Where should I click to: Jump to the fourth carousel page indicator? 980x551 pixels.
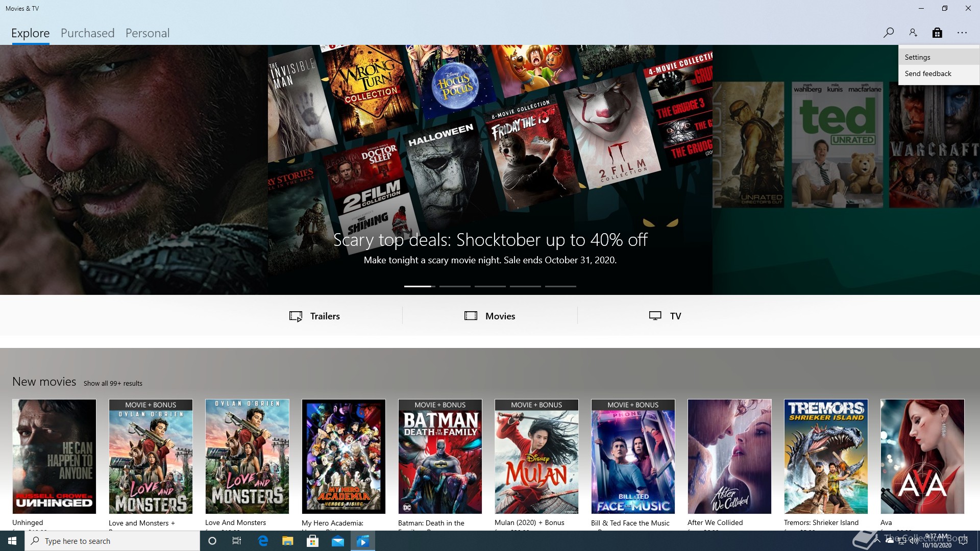[525, 286]
